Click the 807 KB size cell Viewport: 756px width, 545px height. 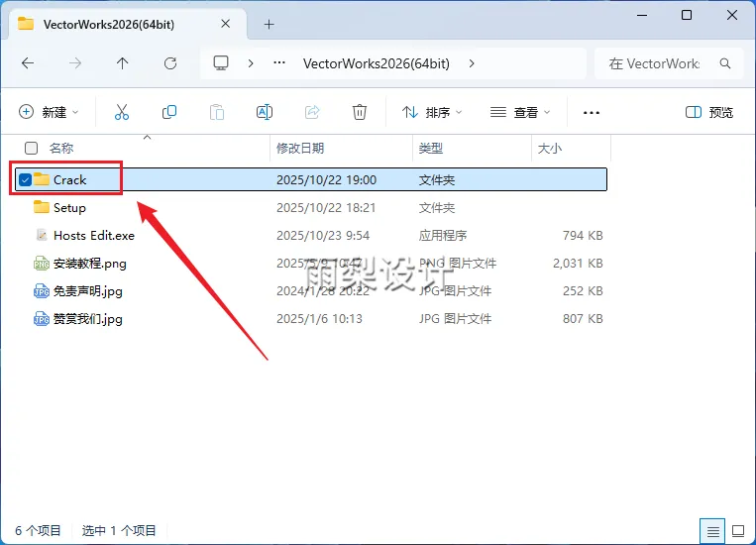[583, 319]
